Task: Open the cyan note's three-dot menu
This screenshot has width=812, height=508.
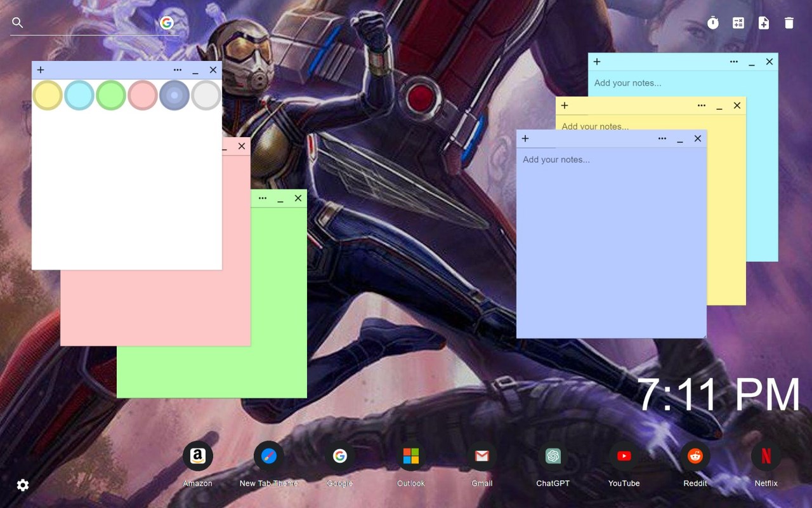Action: click(x=734, y=62)
